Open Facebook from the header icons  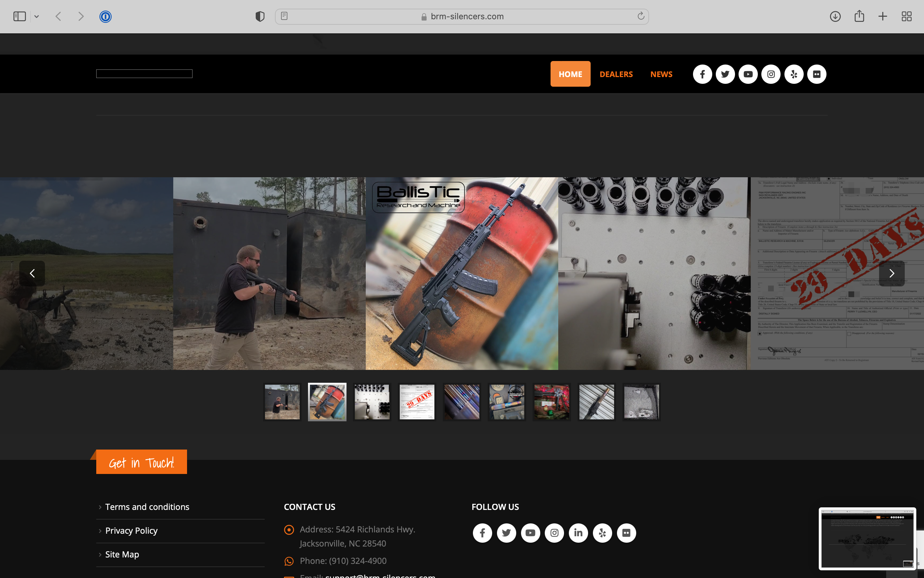coord(703,74)
